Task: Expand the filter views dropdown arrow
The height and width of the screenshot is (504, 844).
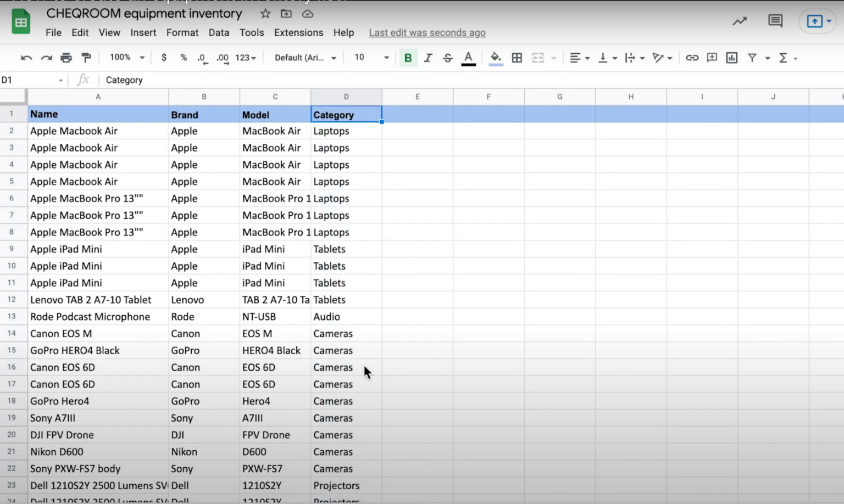Action: (x=768, y=58)
